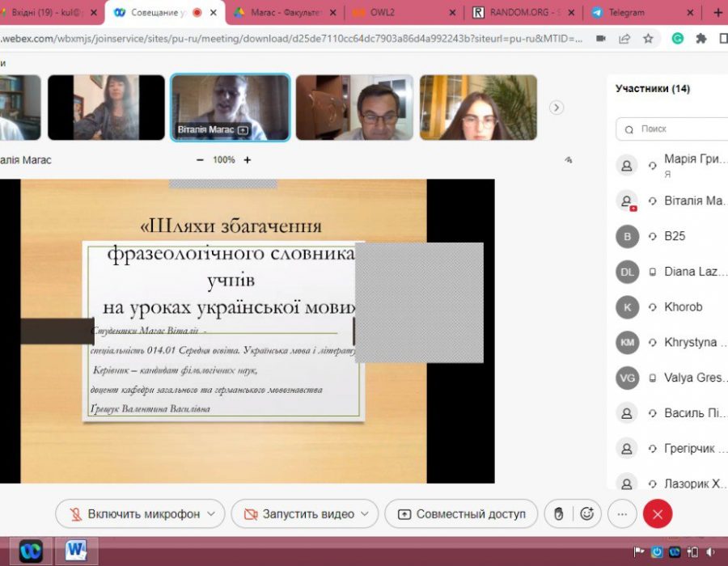Click the Совместный доступ share button

click(461, 513)
